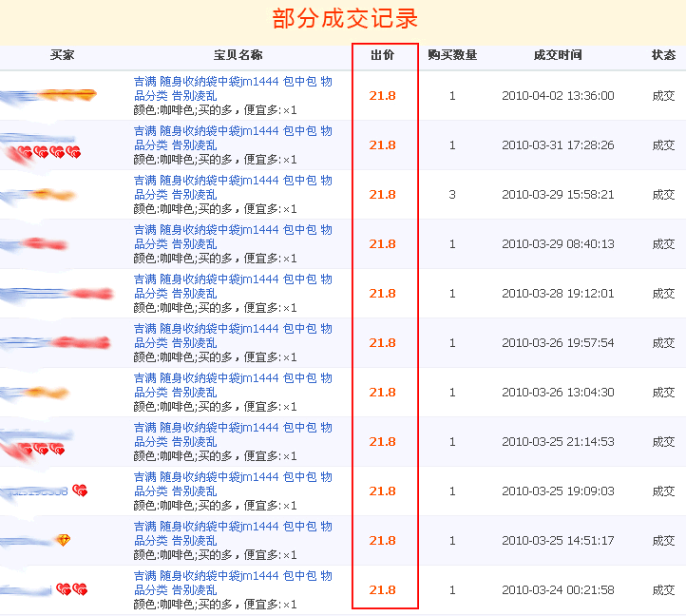Click 成交 status in the 2010-03-26 13:04:30 row

click(664, 393)
